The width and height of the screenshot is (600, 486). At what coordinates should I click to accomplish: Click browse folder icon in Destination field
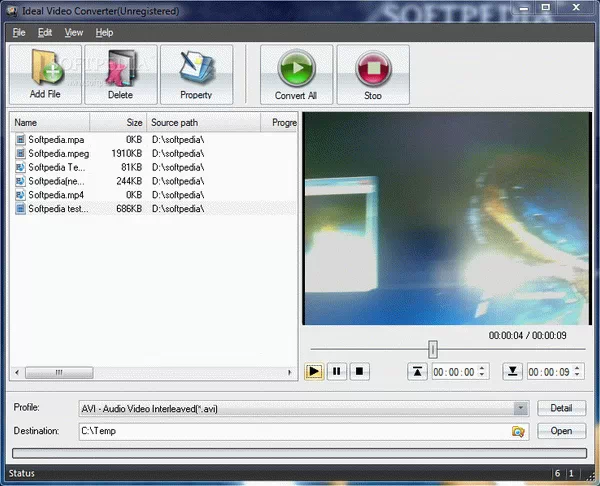point(518,431)
